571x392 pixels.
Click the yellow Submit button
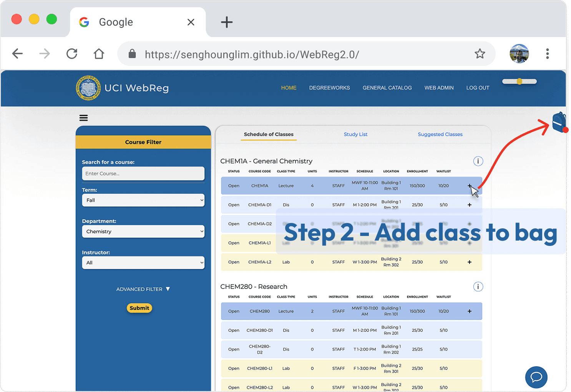point(139,308)
